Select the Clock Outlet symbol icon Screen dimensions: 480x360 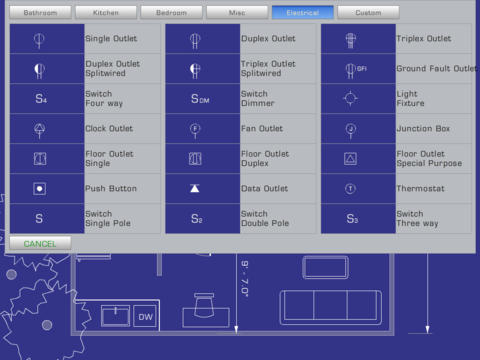point(39,130)
